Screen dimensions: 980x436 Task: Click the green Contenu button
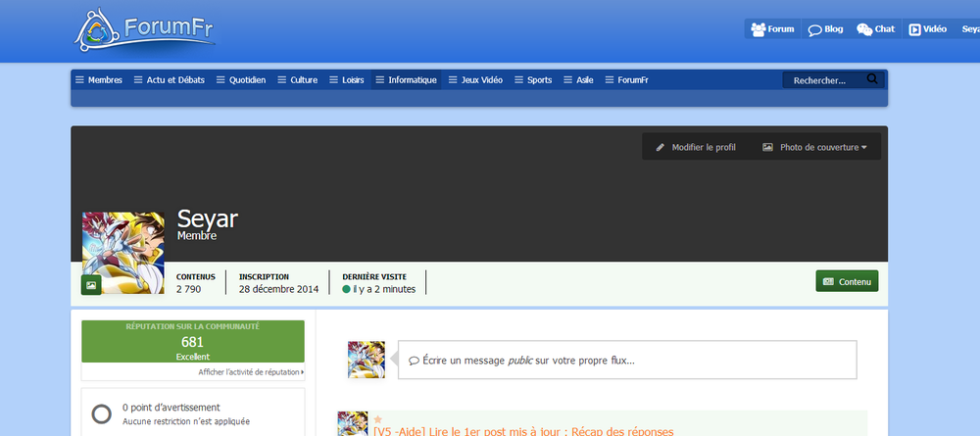[847, 281]
